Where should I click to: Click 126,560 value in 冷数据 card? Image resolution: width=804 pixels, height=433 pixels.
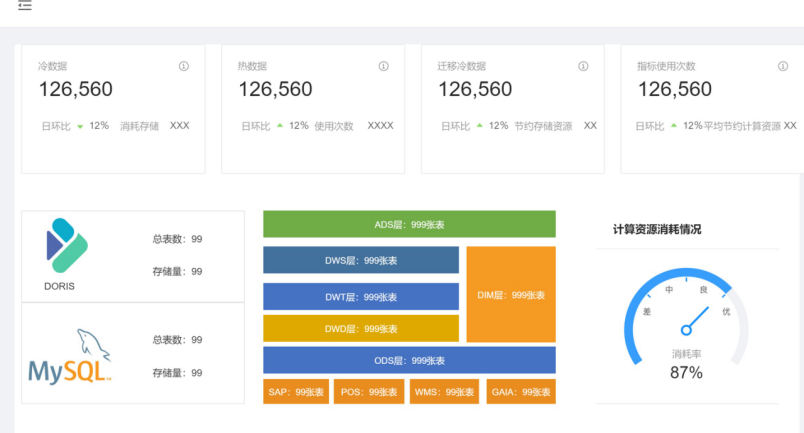pos(76,89)
